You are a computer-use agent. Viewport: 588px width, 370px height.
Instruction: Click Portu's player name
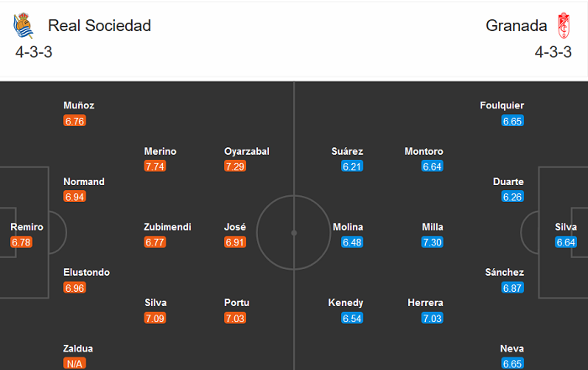coord(237,303)
